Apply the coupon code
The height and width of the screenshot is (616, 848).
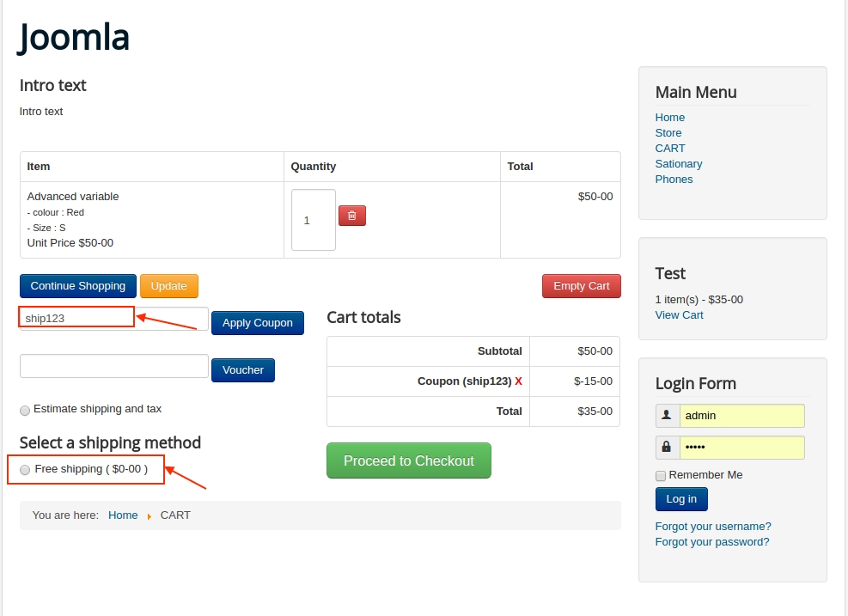(258, 323)
